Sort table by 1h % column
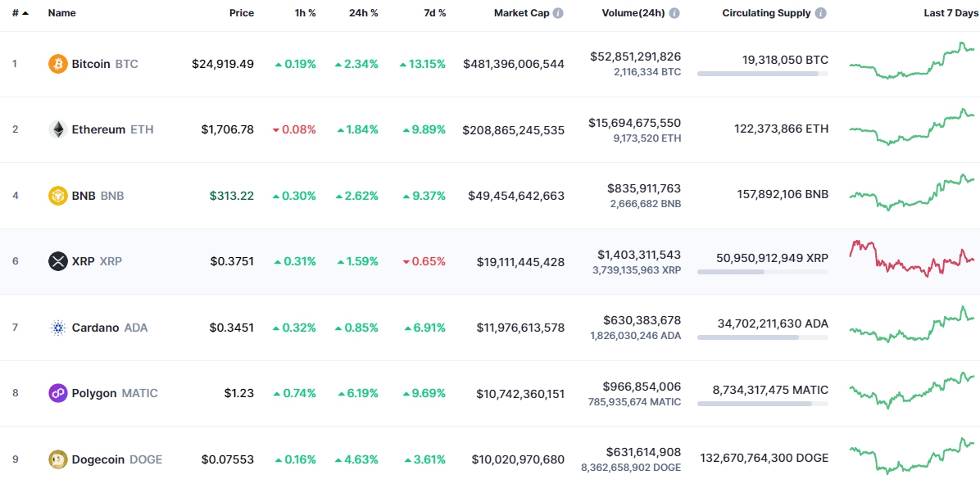980x484 pixels. pyautogui.click(x=305, y=13)
